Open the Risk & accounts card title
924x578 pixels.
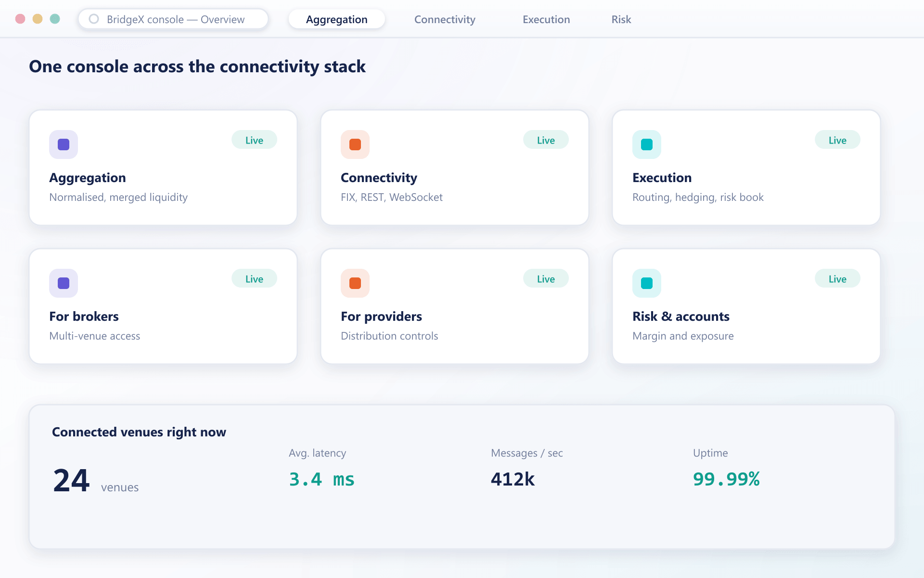click(x=680, y=316)
